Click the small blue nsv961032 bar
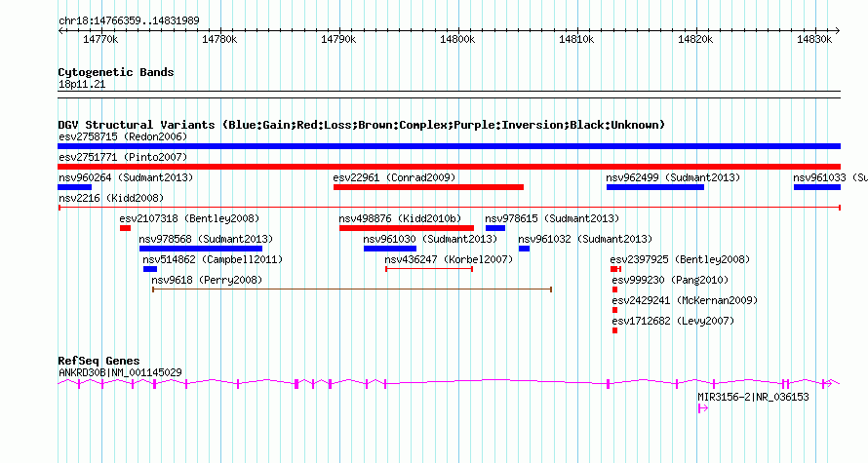Viewport: 868px width, 463px height. click(525, 249)
